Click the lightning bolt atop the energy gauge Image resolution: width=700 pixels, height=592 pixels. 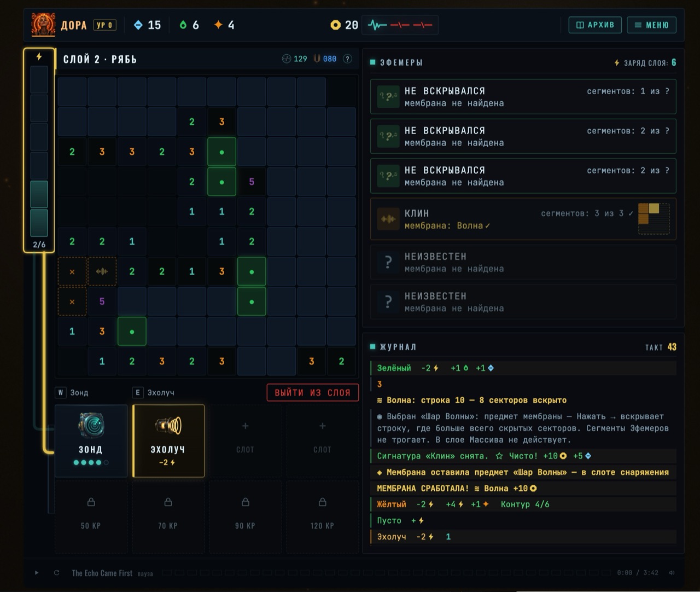point(39,57)
